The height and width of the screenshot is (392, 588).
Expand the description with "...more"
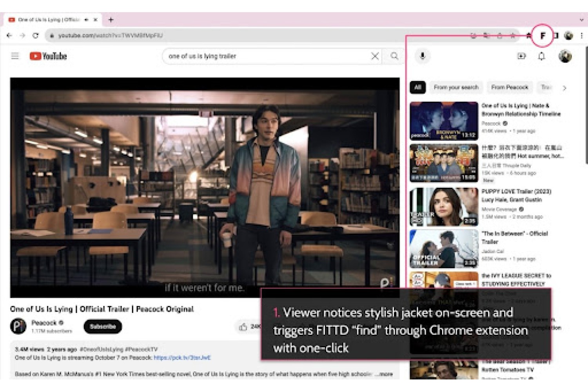click(x=384, y=374)
